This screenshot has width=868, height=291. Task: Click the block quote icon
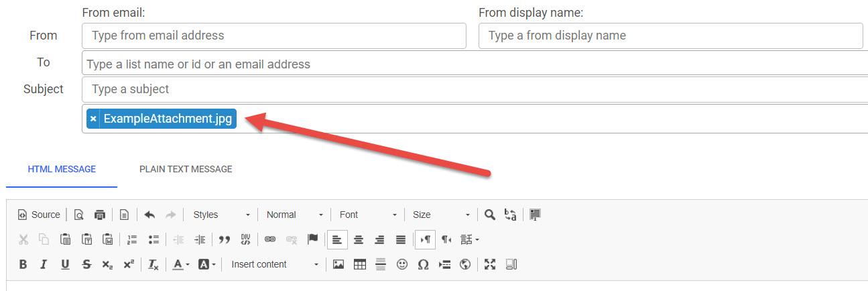pyautogui.click(x=225, y=239)
